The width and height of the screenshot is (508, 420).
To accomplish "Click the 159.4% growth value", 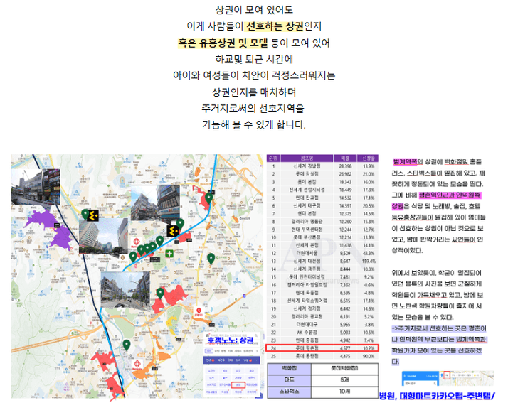I will (369, 261).
